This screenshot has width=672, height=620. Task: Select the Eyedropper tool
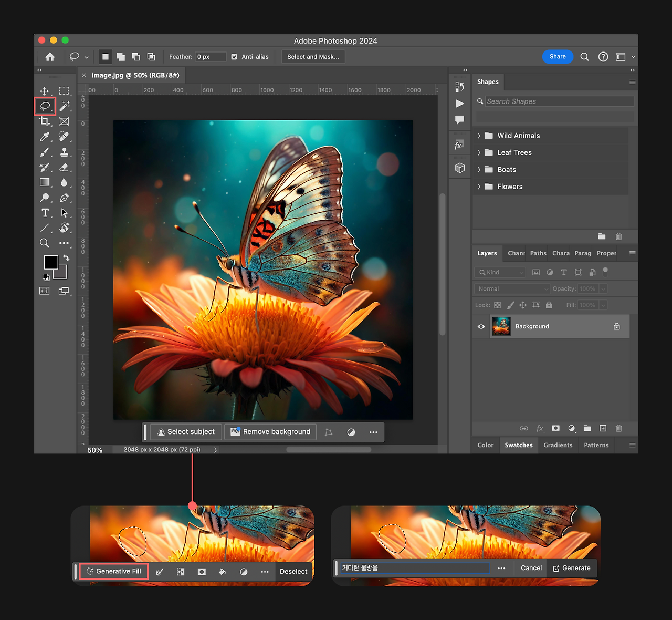[45, 137]
